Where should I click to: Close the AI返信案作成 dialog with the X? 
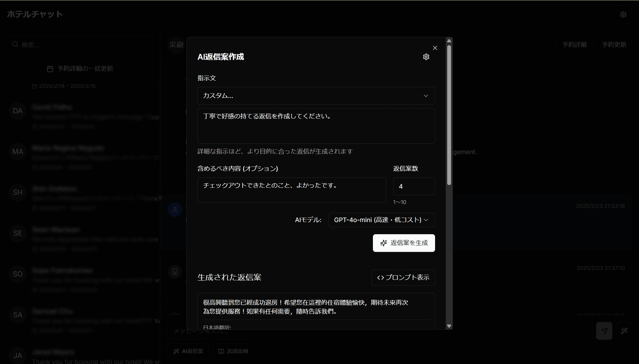pyautogui.click(x=435, y=48)
